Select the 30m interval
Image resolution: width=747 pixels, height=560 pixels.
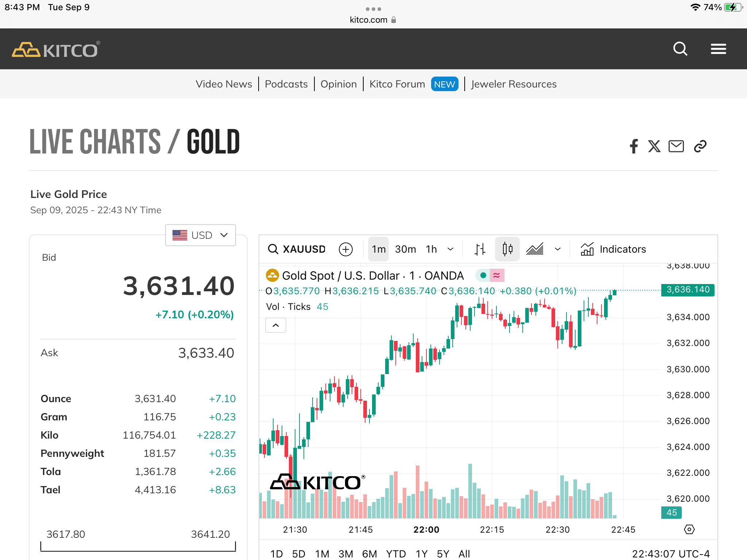pos(406,249)
